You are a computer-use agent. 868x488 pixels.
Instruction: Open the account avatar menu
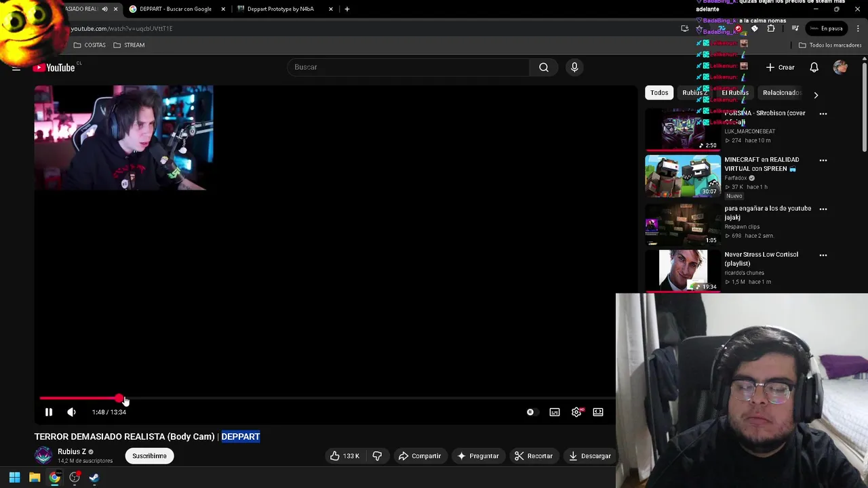coord(840,67)
